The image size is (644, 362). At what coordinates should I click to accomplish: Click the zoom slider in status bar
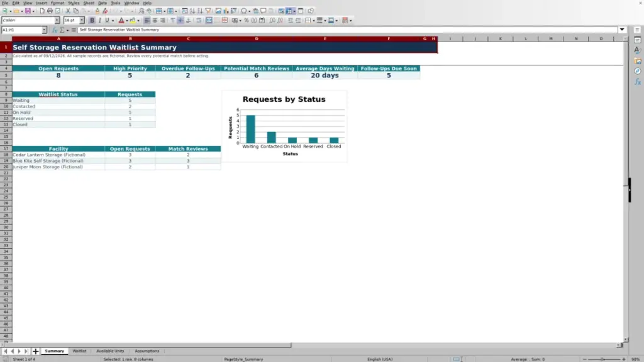coord(604,359)
